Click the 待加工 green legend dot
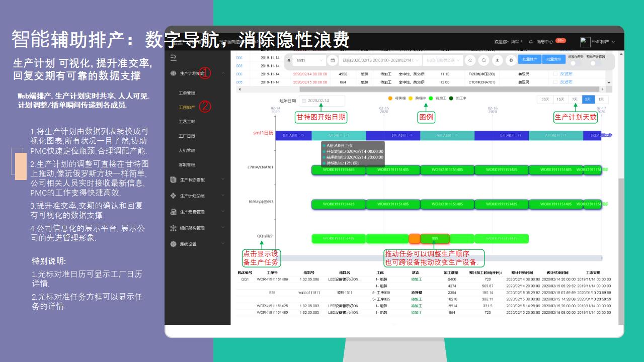This screenshot has width=644, height=362. coord(431,99)
